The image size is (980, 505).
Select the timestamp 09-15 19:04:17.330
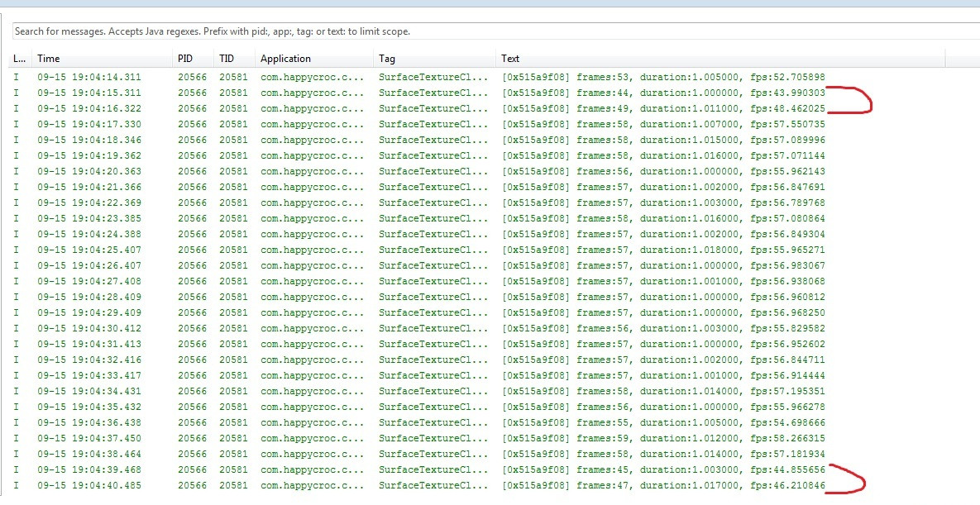coord(88,124)
